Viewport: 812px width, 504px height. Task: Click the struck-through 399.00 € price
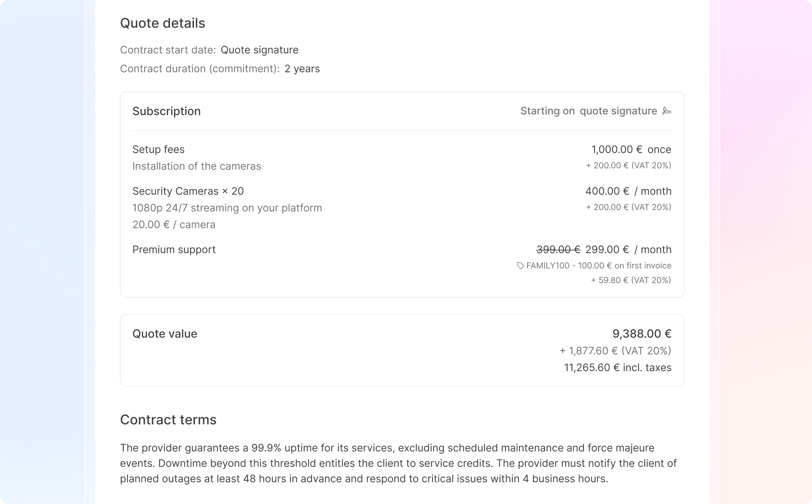[558, 250]
